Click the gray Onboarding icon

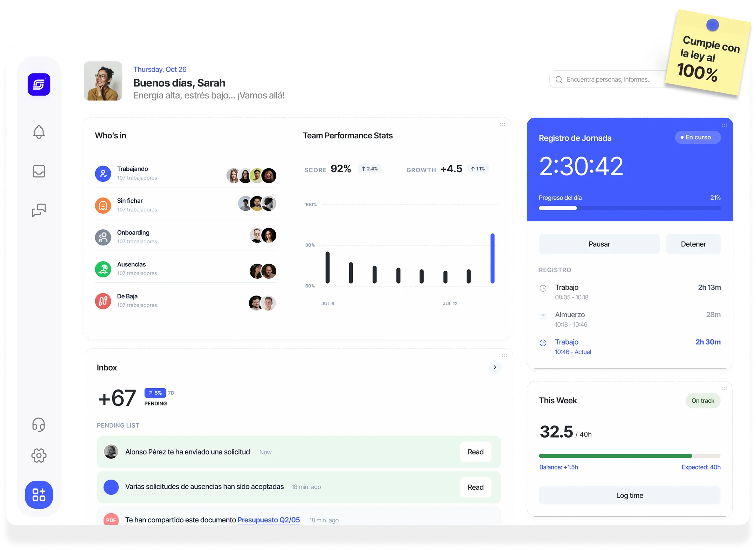103,237
